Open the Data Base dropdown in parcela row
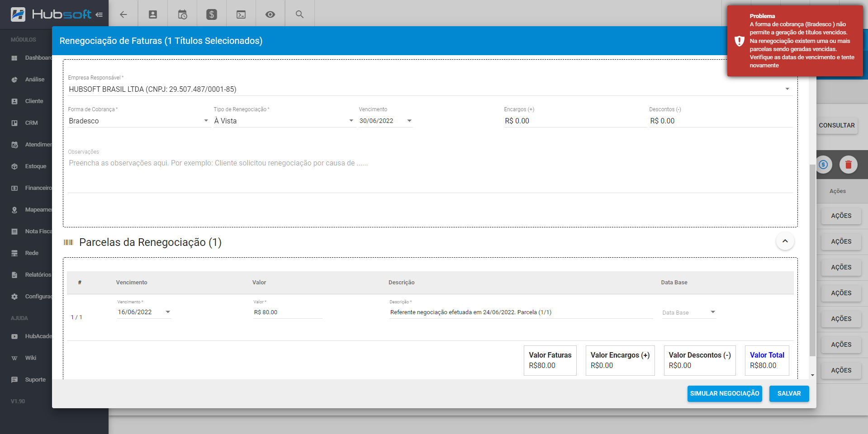The height and width of the screenshot is (434, 868). point(689,312)
